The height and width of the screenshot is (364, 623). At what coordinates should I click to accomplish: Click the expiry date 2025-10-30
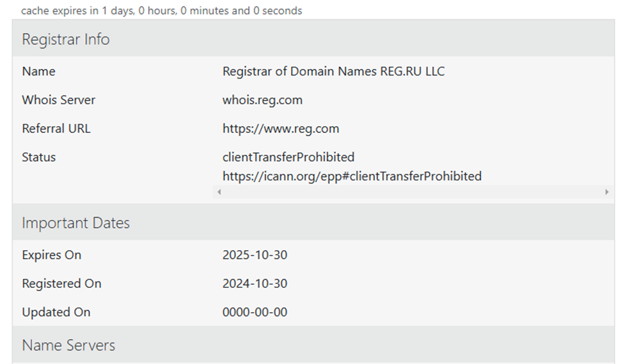(x=255, y=255)
